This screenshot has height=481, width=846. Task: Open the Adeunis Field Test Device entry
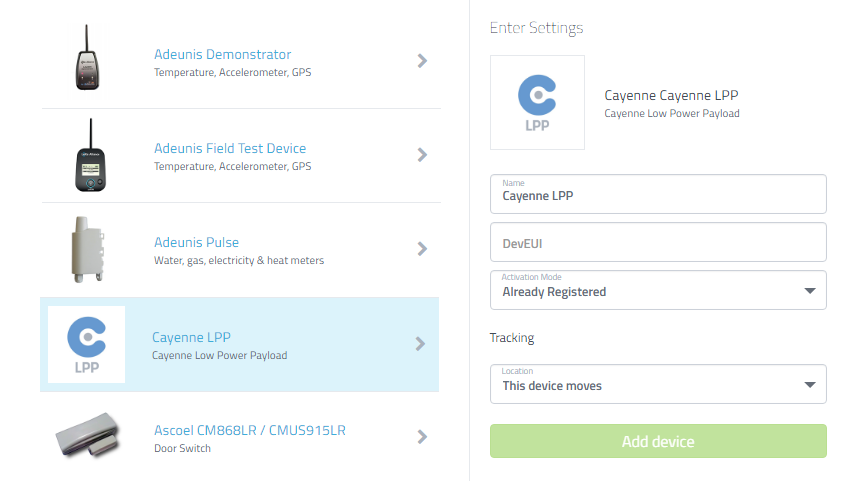230,148
